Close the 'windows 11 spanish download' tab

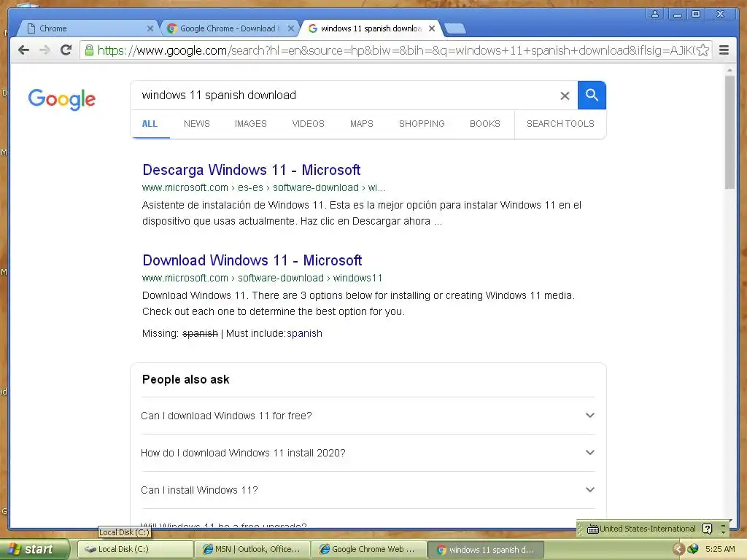coord(432,28)
